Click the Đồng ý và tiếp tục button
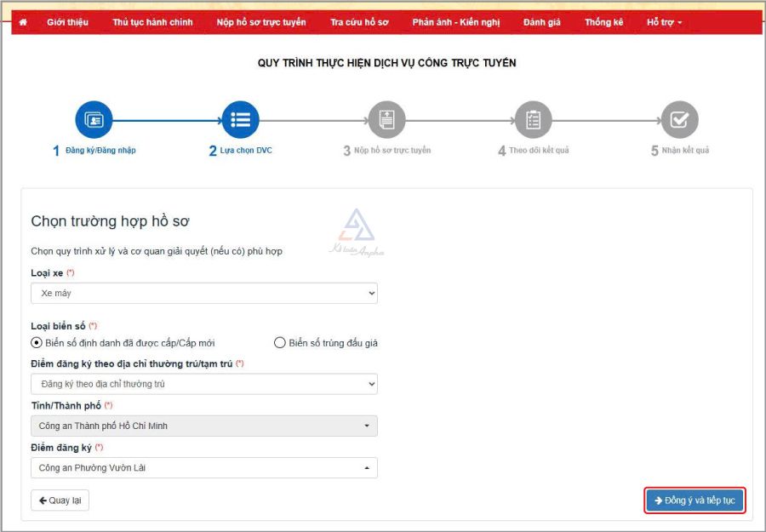The width and height of the screenshot is (766, 532). 695,501
